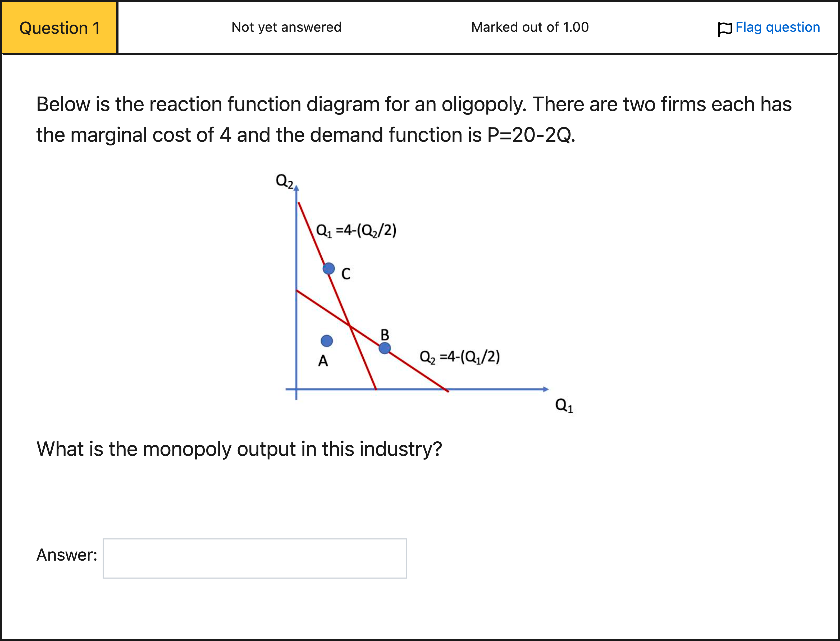Image resolution: width=840 pixels, height=641 pixels.
Task: Click the flag icon next to Flag question
Action: 726,27
